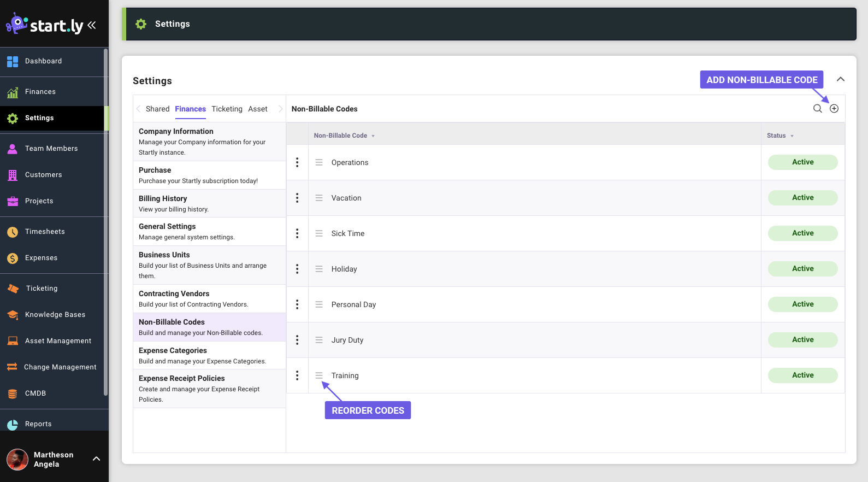Open Expense Categories settings section
Image resolution: width=868 pixels, height=482 pixels.
click(209, 355)
